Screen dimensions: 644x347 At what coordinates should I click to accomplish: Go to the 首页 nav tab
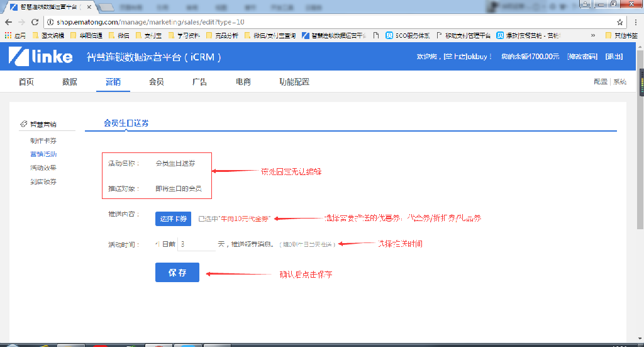coord(26,82)
